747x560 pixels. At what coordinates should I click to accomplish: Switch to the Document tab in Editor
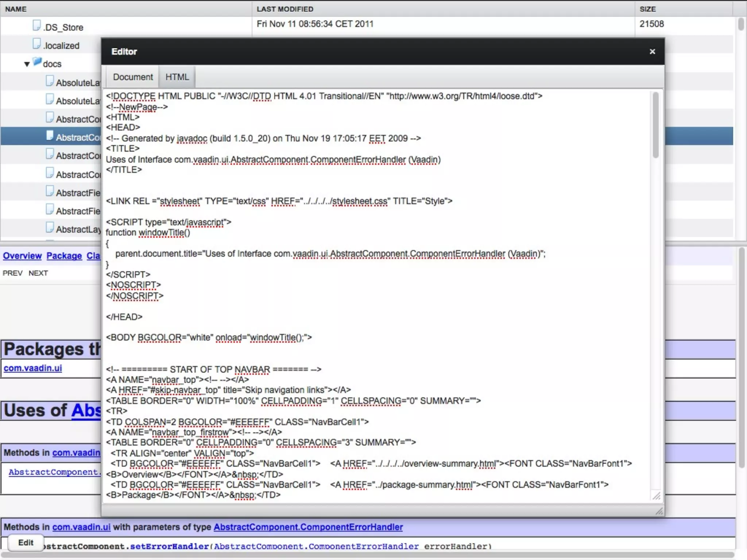pos(133,77)
